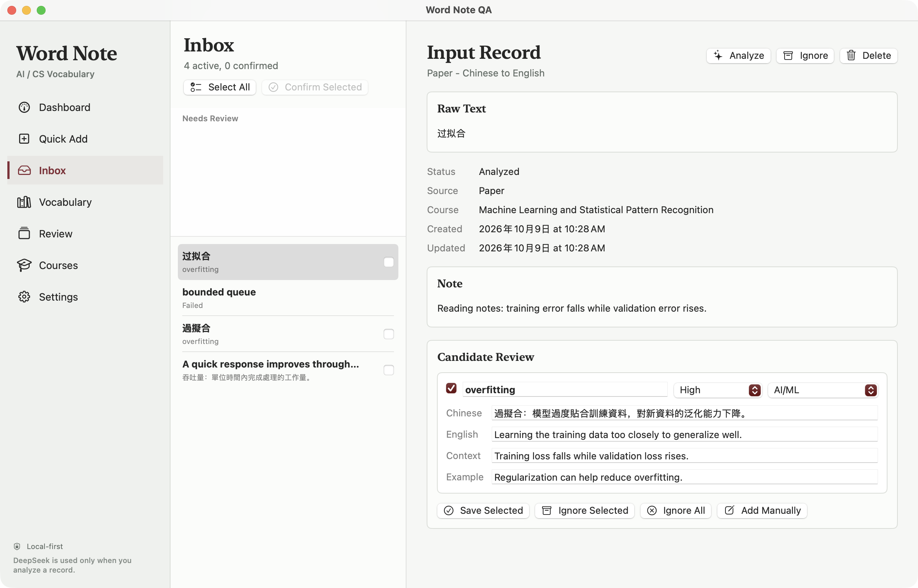Click the course name Machine Learning value
Screen dimensions: 918x588
click(596, 210)
